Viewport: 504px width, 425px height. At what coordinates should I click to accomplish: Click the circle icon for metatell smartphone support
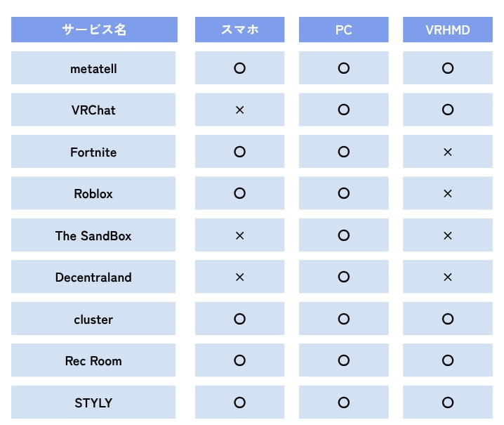pyautogui.click(x=239, y=68)
